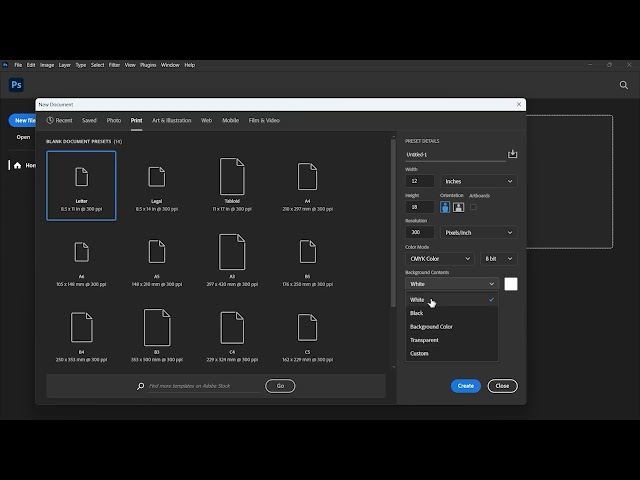Click the Resolution input field
The width and height of the screenshot is (640, 480).
(420, 233)
